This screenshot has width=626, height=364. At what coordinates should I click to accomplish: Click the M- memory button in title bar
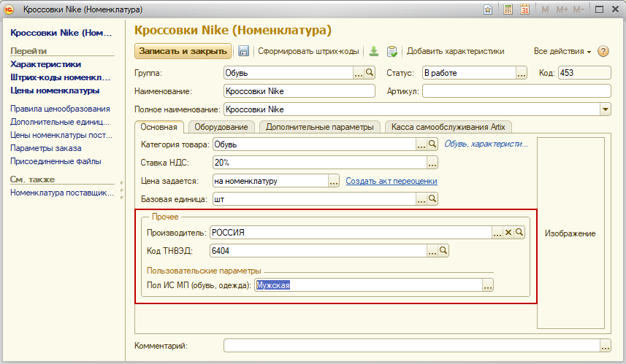point(579,9)
